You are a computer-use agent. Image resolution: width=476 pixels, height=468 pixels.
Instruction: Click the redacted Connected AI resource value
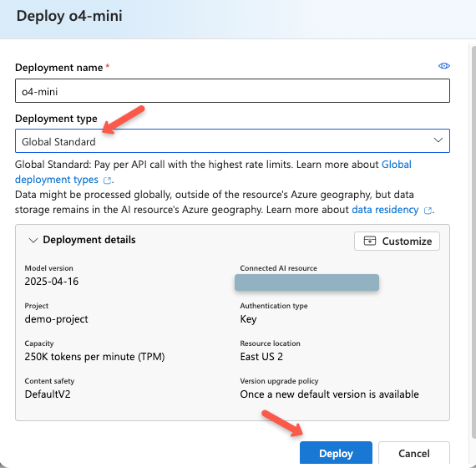tap(306, 282)
